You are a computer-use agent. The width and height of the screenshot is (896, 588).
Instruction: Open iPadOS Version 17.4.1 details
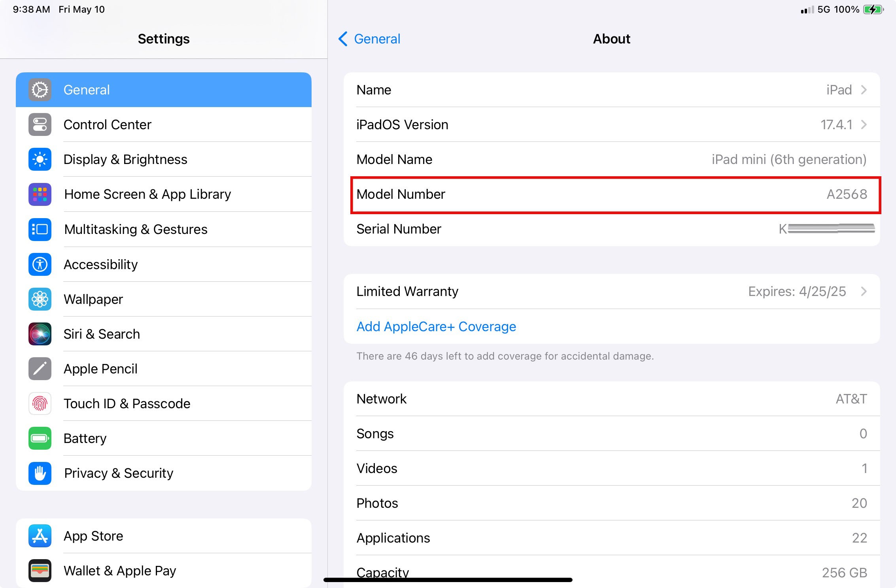(612, 124)
